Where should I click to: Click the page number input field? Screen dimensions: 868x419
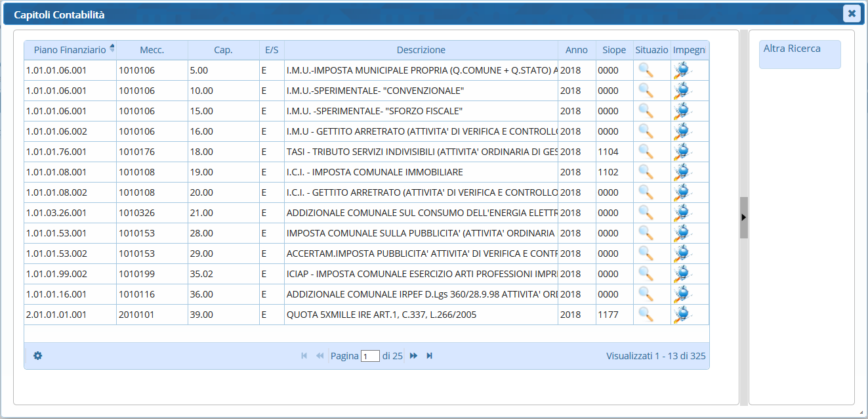[370, 356]
